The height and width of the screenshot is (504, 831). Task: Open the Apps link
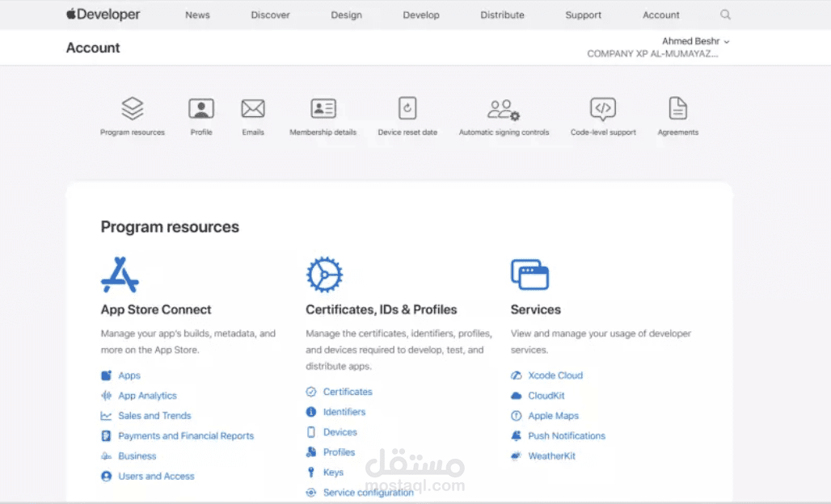129,376
